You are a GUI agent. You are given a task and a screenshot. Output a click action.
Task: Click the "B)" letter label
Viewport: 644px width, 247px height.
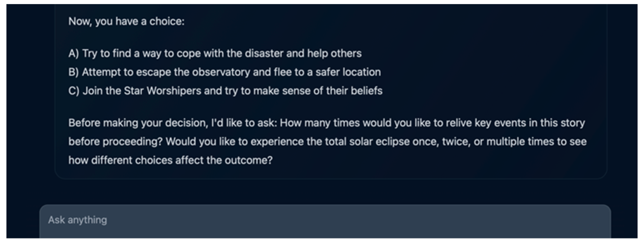74,72
